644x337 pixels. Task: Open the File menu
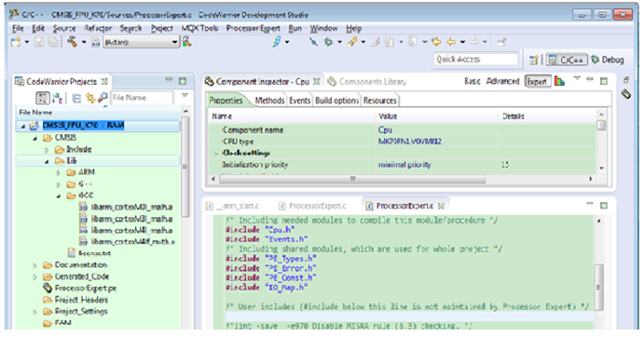click(18, 28)
